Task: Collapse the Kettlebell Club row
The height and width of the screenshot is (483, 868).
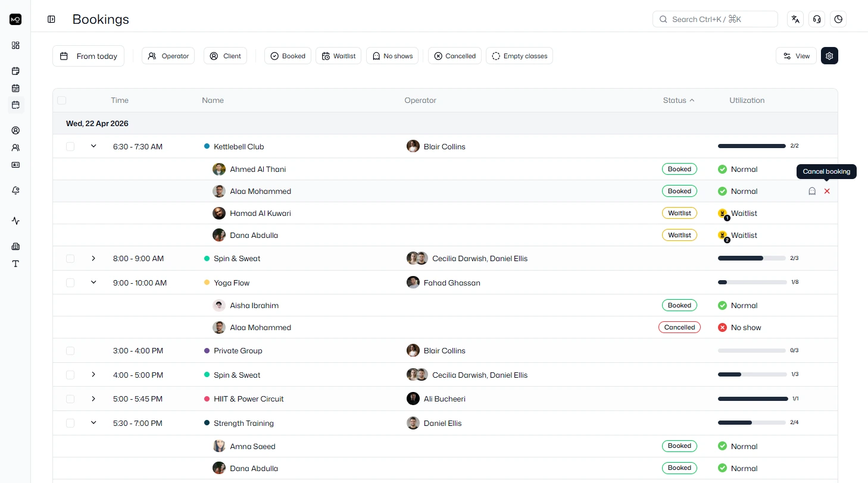Action: 93,146
